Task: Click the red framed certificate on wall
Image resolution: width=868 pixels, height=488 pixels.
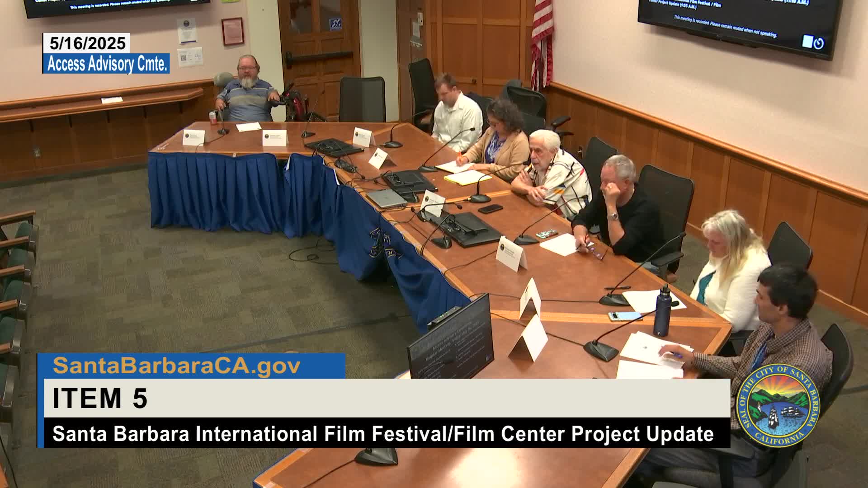Action: point(233,32)
